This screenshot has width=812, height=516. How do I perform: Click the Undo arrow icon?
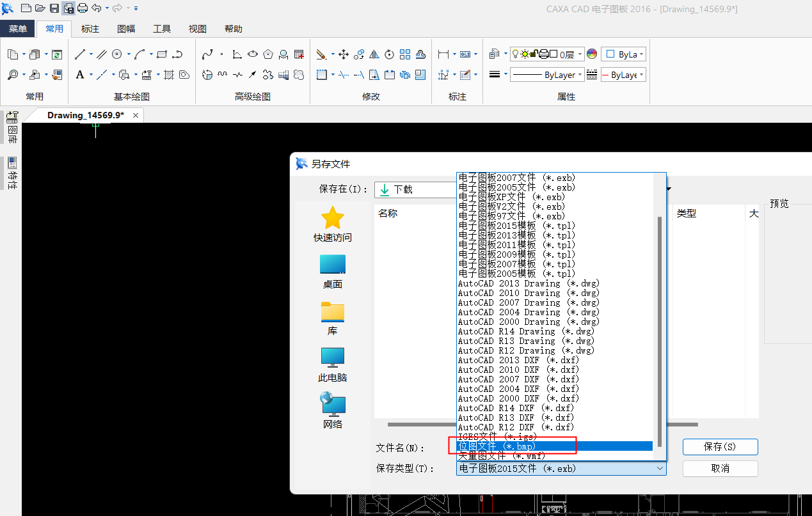(x=97, y=8)
